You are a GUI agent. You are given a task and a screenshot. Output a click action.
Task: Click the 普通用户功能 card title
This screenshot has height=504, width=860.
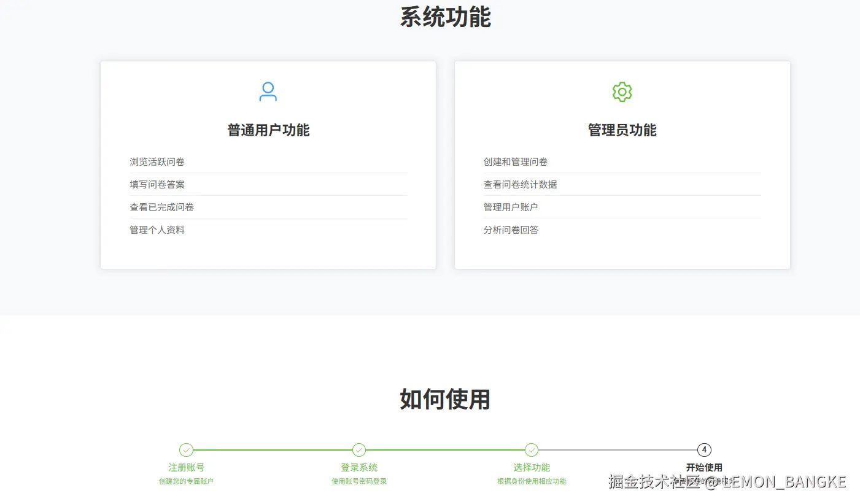tap(268, 130)
